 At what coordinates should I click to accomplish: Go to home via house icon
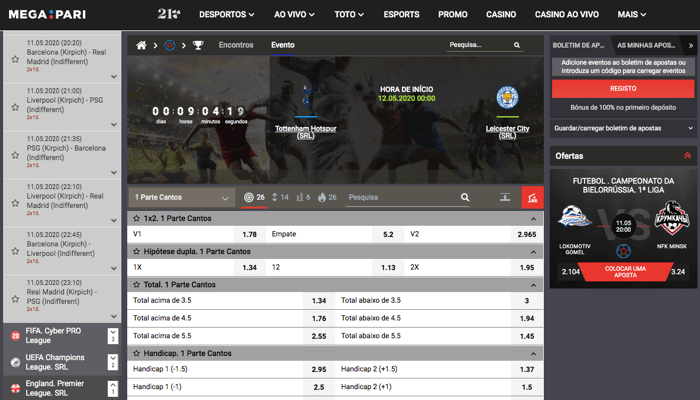(x=142, y=45)
